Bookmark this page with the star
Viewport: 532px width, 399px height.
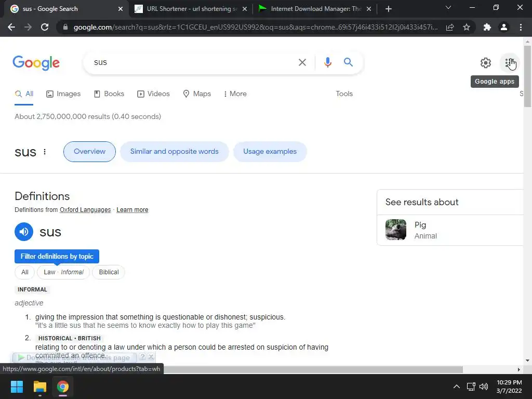tap(467, 27)
